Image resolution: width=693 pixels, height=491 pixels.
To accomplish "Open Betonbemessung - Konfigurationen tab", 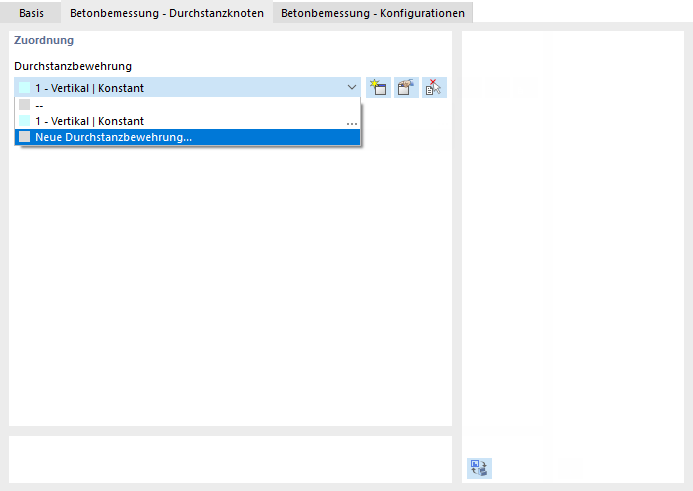I will [x=373, y=13].
